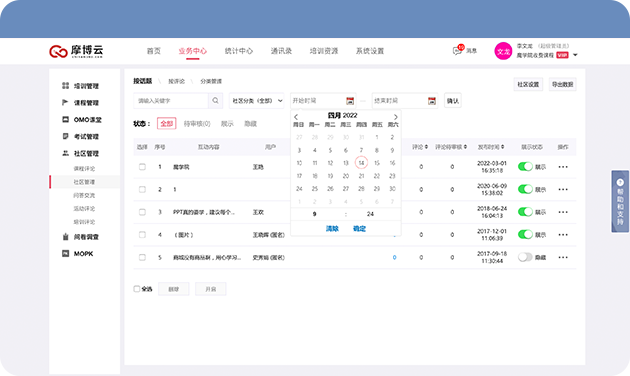Tick the checkbox for row 5
The image size is (630, 376).
[142, 257]
